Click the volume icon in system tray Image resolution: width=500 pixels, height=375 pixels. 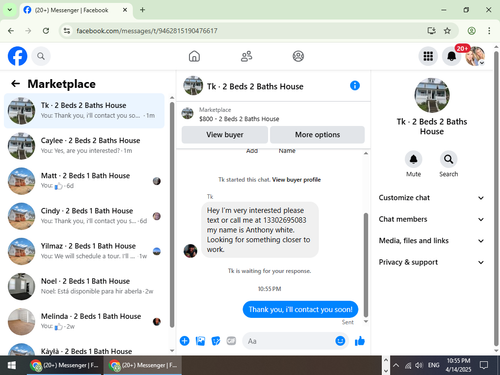pos(419,365)
